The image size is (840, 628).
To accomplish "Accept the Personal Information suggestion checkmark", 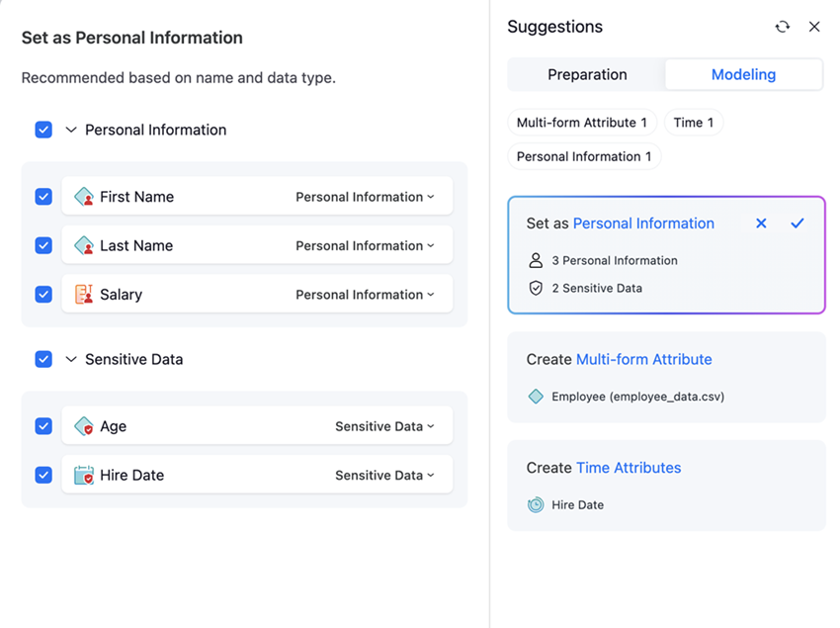I will click(x=798, y=224).
